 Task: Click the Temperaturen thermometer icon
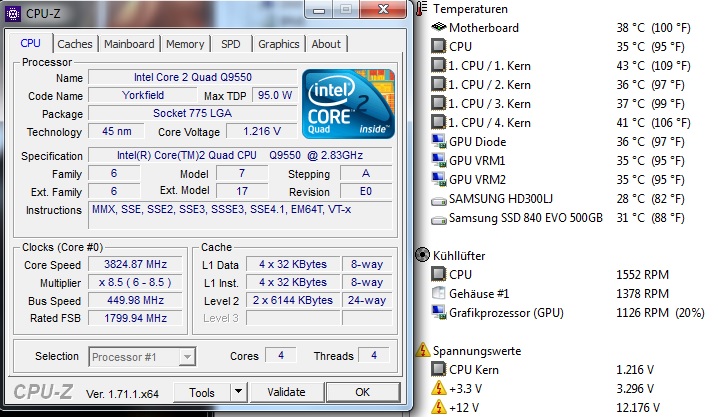pos(422,9)
